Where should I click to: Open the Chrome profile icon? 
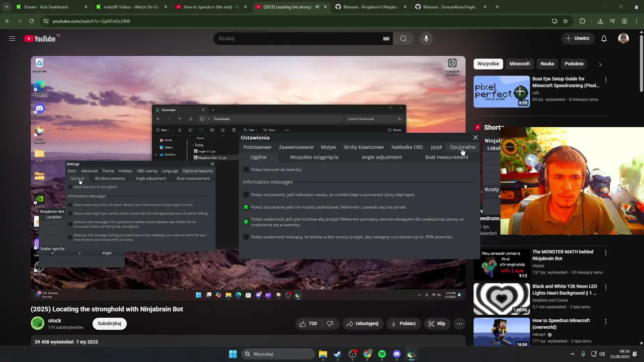pos(624,21)
